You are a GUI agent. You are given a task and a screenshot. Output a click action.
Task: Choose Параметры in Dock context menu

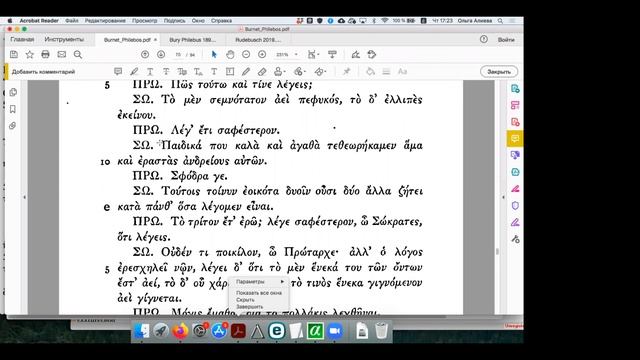[x=259, y=282]
